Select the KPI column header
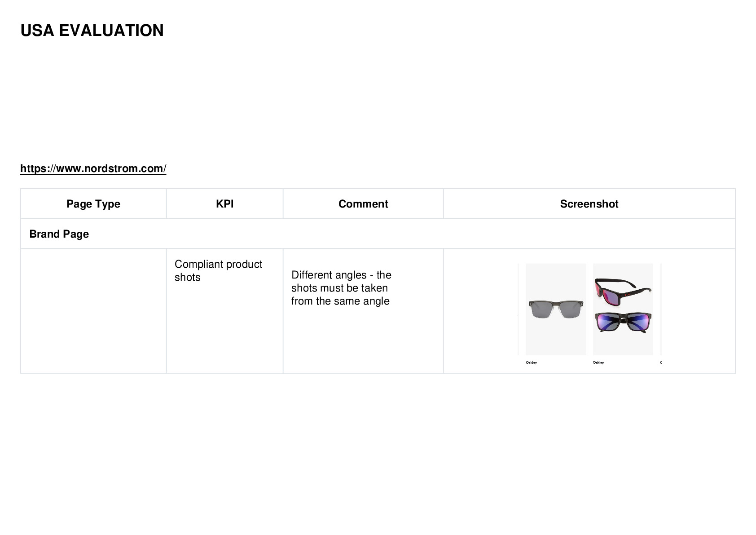 (224, 204)
